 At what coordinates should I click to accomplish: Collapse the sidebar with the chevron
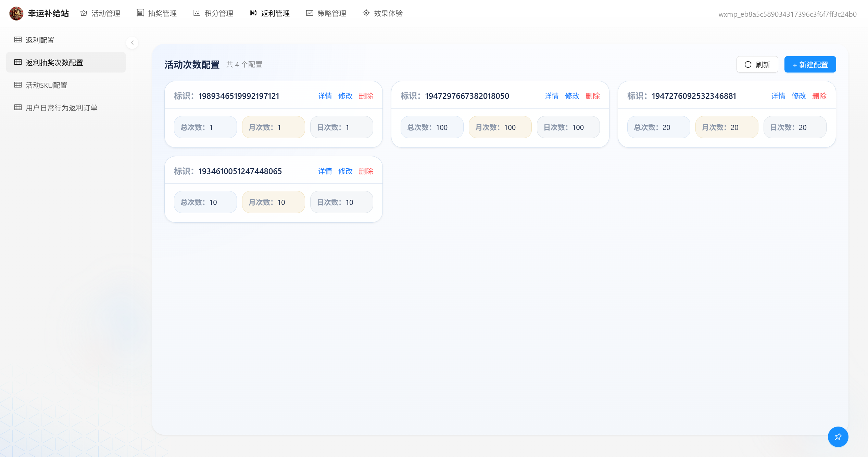pyautogui.click(x=132, y=43)
